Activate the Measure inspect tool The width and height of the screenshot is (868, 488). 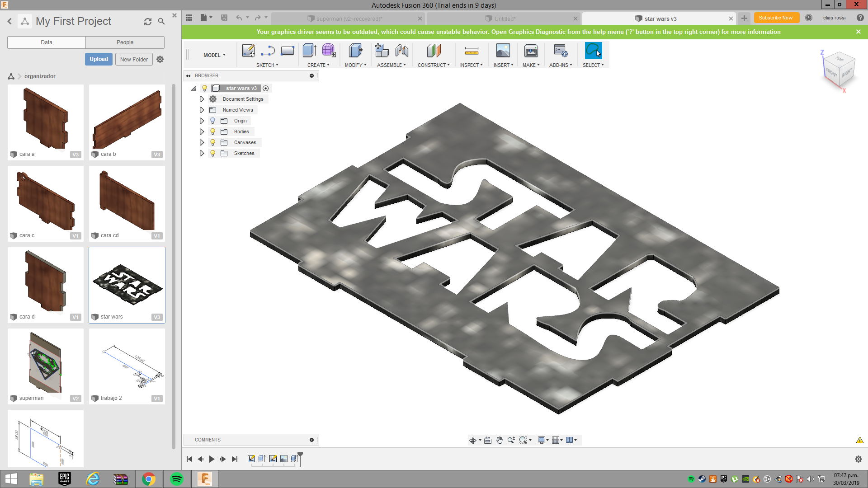472,51
